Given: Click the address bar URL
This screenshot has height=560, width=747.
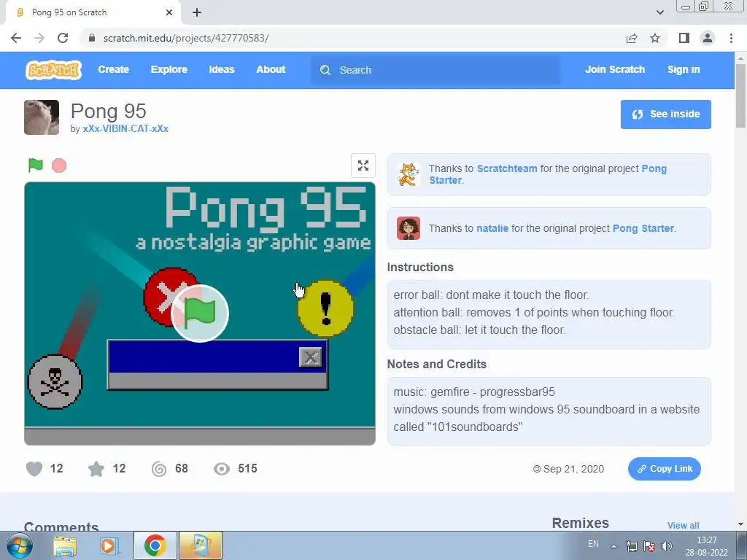Looking at the screenshot, I should pos(186,38).
